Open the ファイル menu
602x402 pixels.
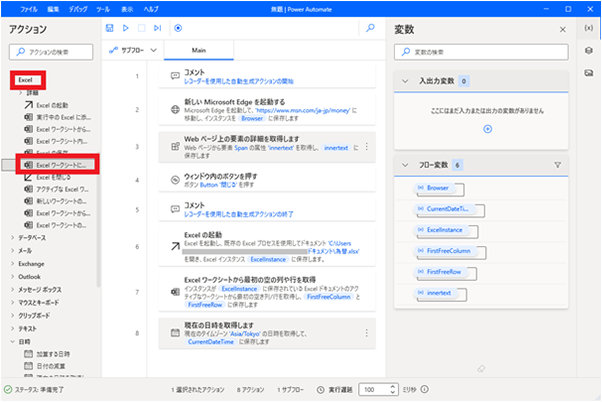pos(29,9)
